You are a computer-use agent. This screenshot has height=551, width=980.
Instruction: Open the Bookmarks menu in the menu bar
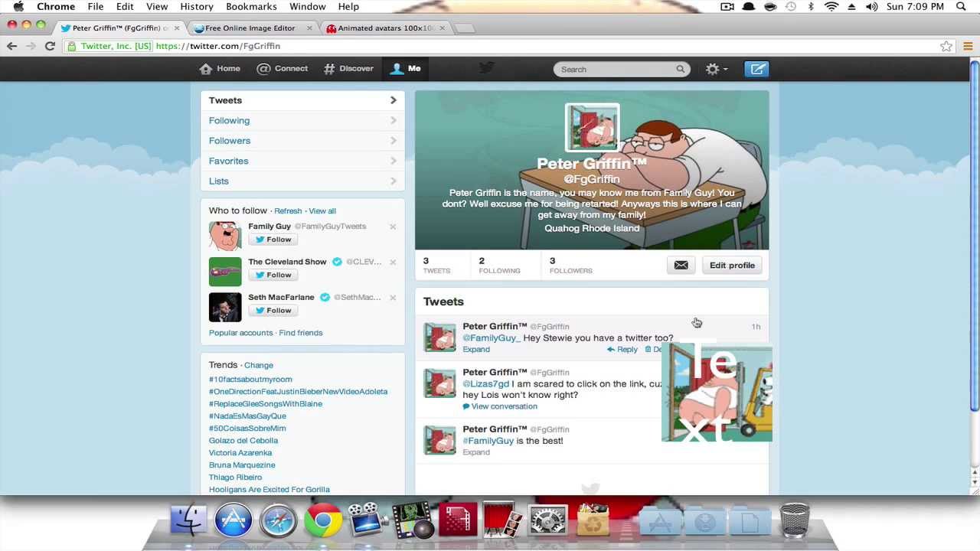pyautogui.click(x=251, y=7)
